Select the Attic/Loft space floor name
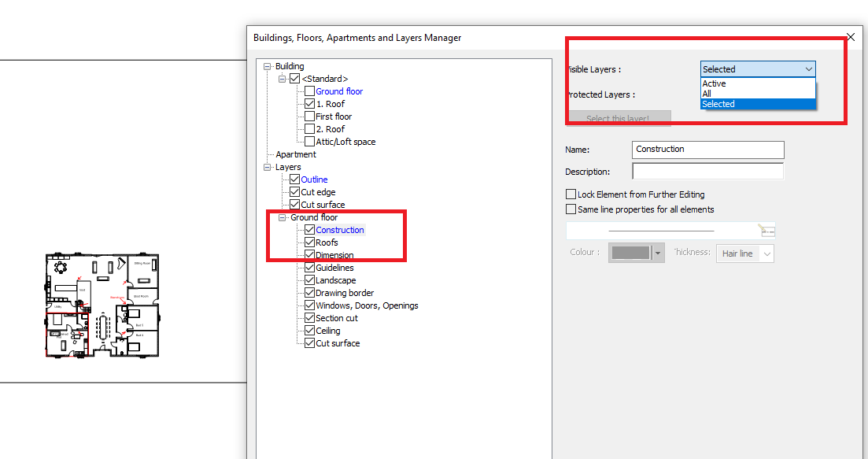The image size is (868, 459). point(345,142)
